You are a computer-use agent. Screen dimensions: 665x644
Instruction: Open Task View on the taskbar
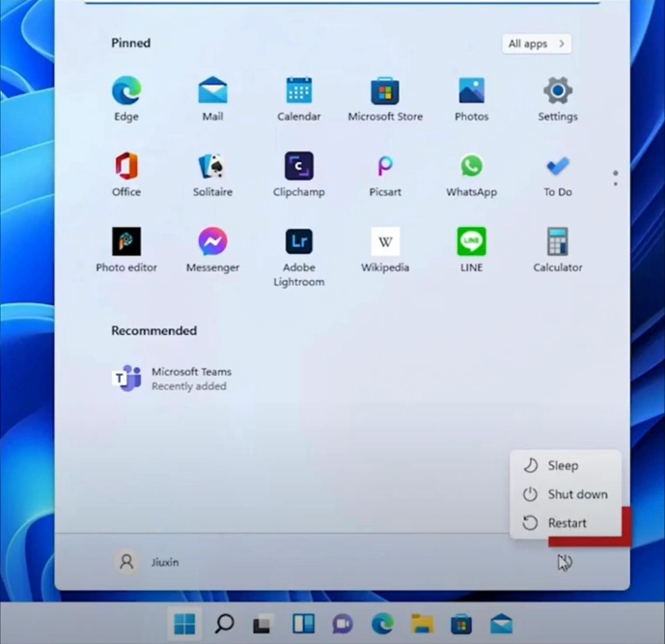[263, 624]
